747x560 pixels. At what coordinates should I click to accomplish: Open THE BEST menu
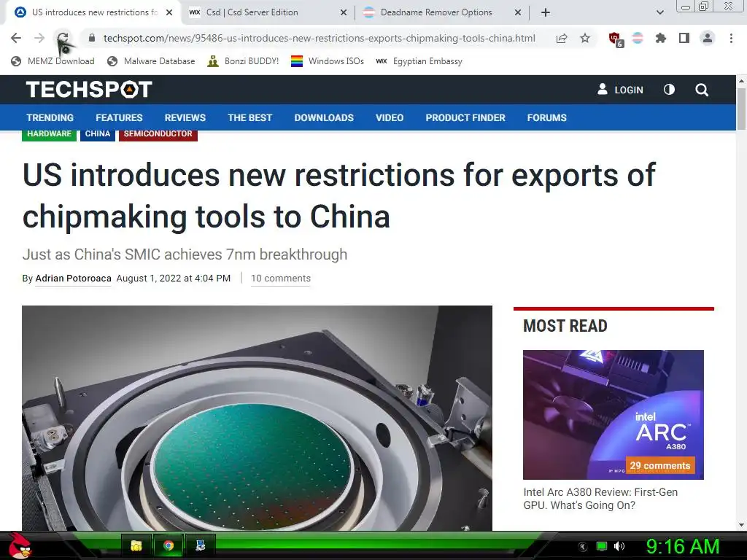pos(249,117)
